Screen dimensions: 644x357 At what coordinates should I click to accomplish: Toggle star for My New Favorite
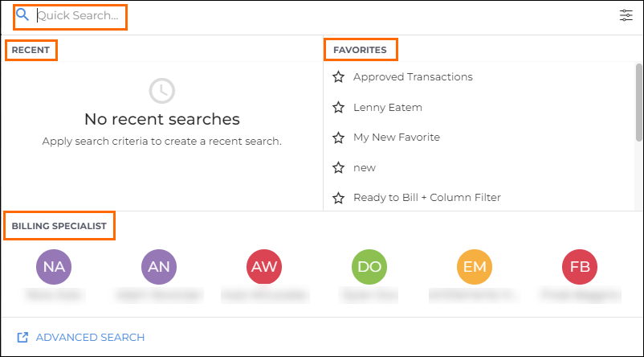pos(338,137)
